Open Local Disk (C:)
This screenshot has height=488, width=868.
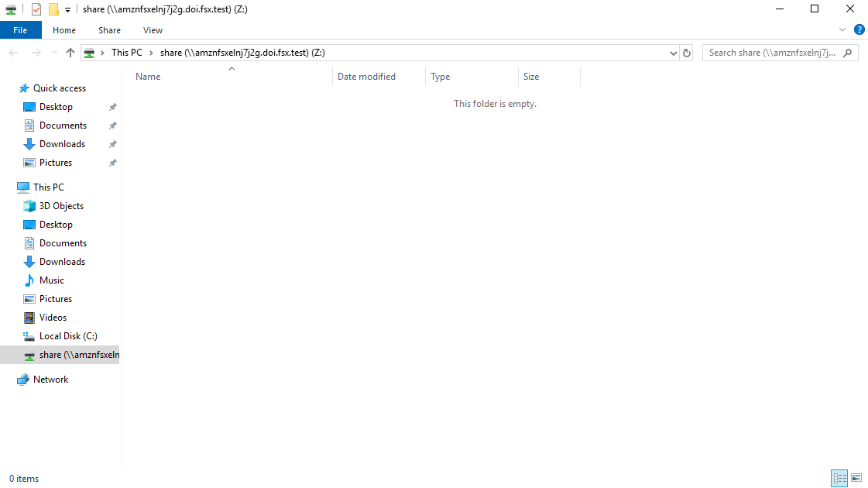click(68, 336)
